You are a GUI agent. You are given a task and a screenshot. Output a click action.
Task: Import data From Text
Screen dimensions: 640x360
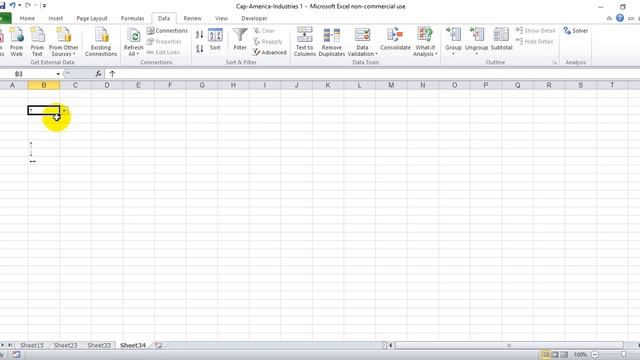37,42
